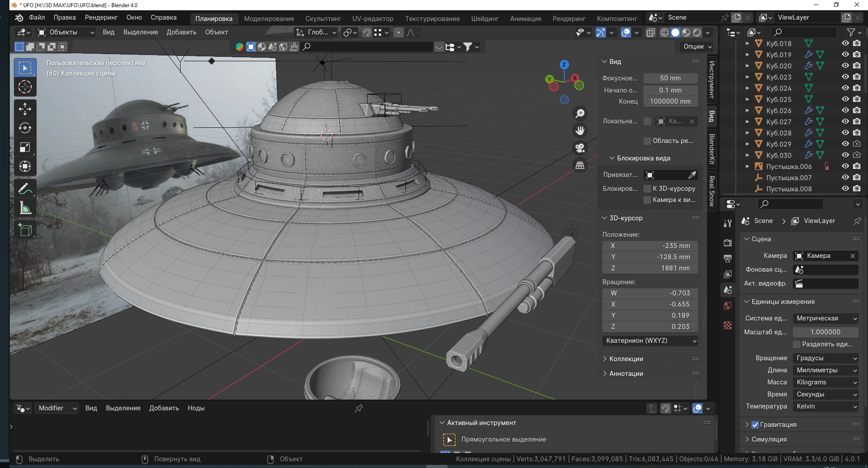
Task: Select the Box Select tool in toolbar
Action: point(25,68)
